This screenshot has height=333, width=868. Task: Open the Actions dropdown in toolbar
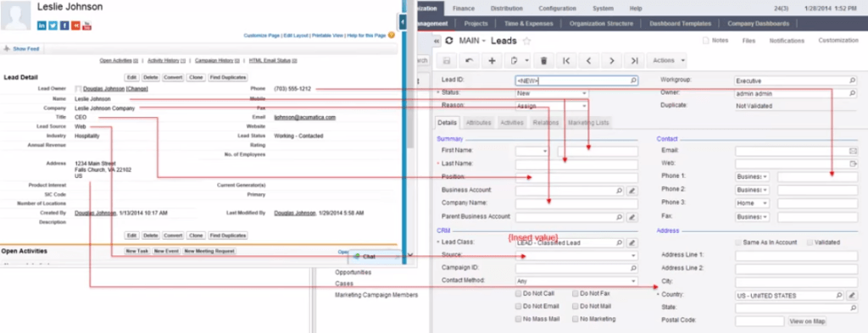pos(668,60)
